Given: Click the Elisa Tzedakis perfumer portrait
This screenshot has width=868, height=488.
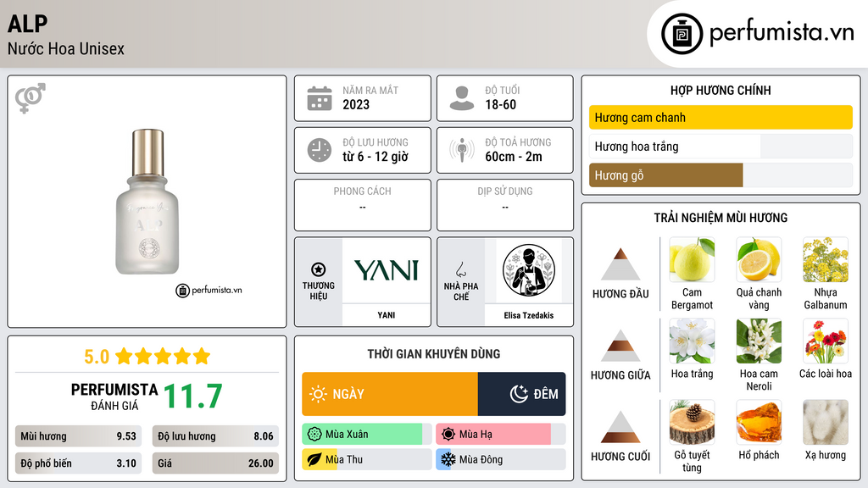Looking at the screenshot, I should click(x=529, y=270).
